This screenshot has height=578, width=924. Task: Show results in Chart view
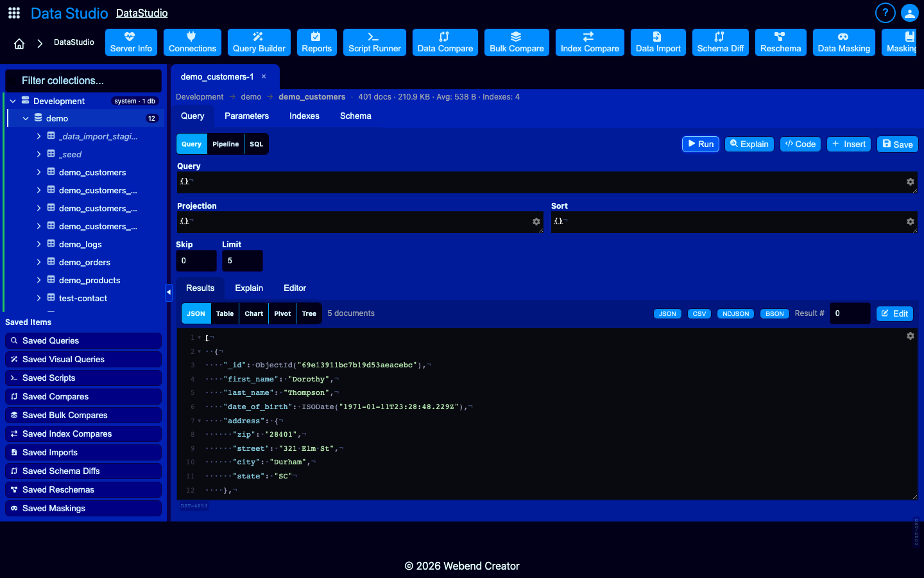(254, 313)
